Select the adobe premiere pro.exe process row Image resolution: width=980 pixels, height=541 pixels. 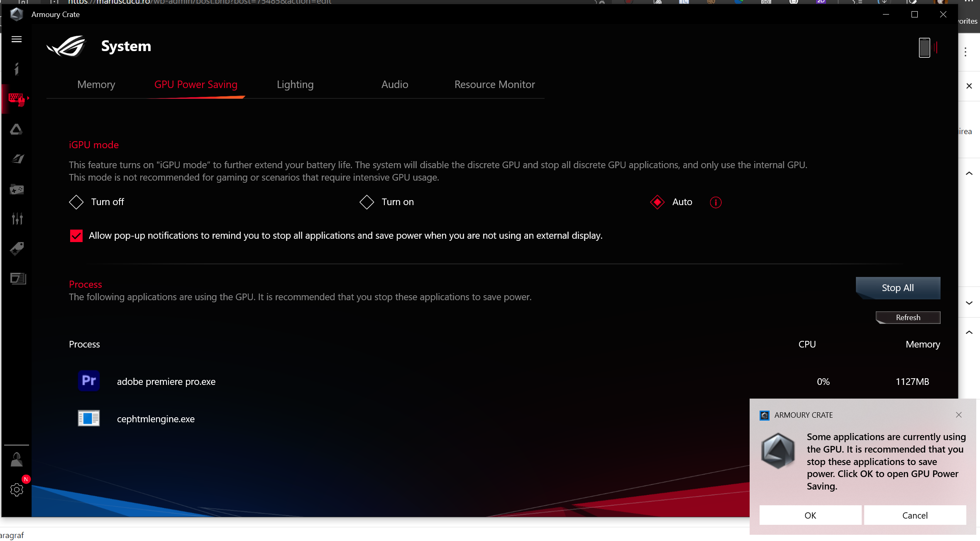point(166,382)
